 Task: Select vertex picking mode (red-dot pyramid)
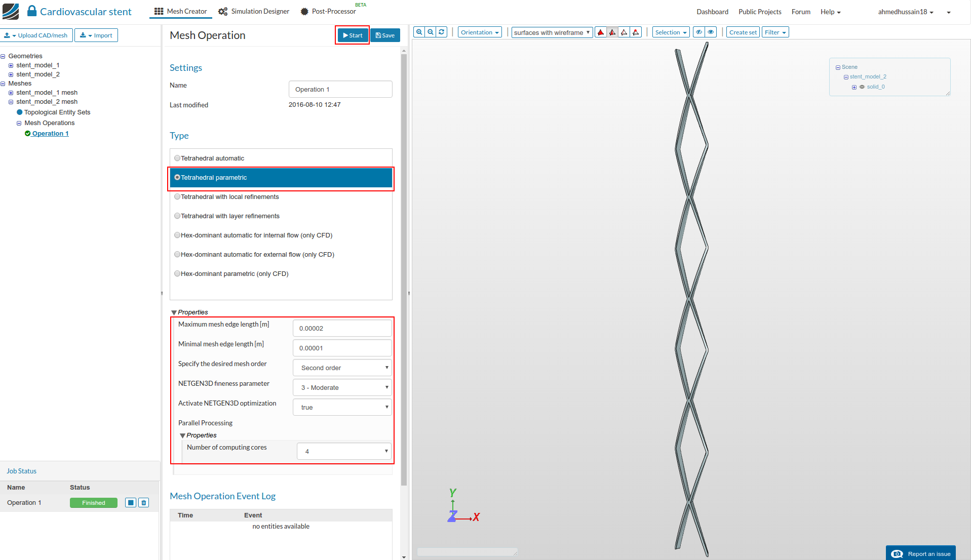pyautogui.click(x=636, y=32)
